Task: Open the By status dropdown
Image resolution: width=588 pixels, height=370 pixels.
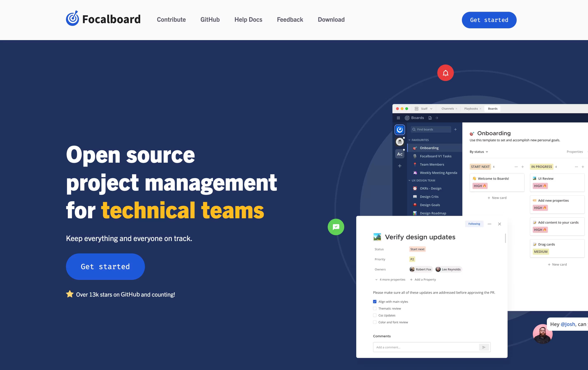Action: [x=478, y=152]
